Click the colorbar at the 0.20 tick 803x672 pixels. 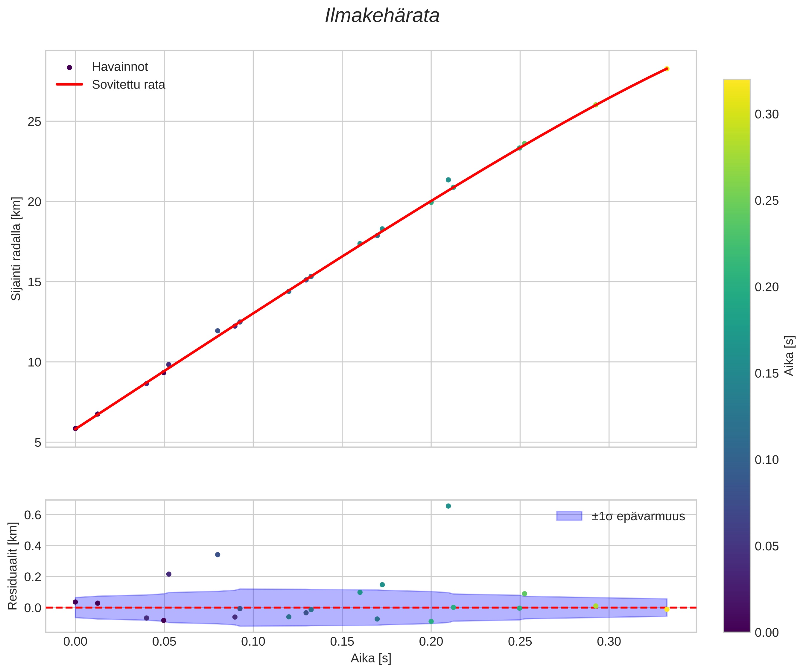[737, 287]
